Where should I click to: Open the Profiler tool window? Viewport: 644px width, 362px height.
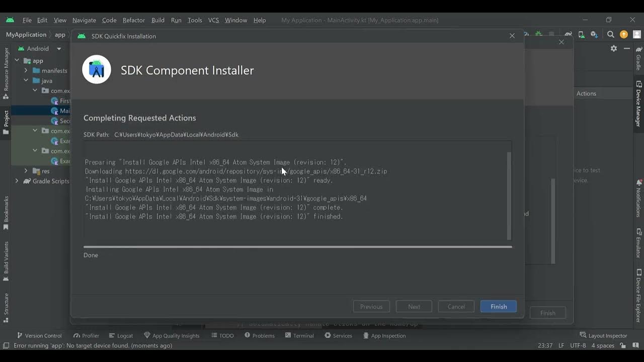click(86, 335)
